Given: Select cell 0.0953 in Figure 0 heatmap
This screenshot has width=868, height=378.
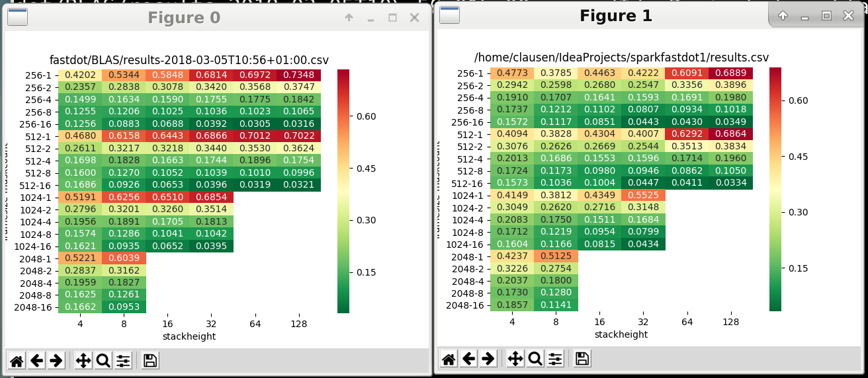Looking at the screenshot, I should tap(124, 307).
